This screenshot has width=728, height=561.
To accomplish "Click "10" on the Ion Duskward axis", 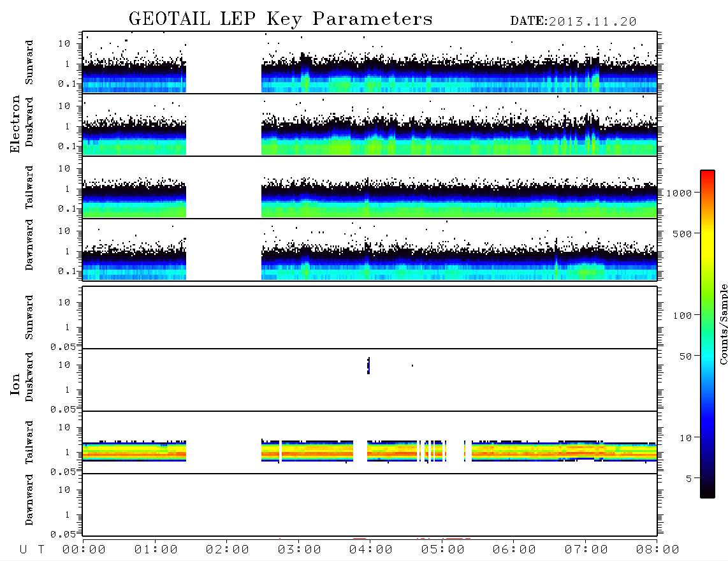I will (64, 365).
